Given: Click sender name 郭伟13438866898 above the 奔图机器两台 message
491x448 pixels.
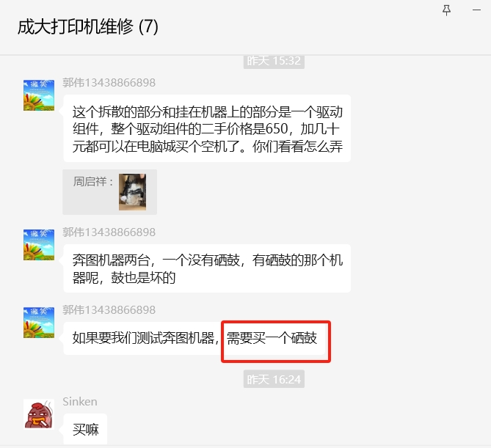Looking at the screenshot, I should pos(109,232).
